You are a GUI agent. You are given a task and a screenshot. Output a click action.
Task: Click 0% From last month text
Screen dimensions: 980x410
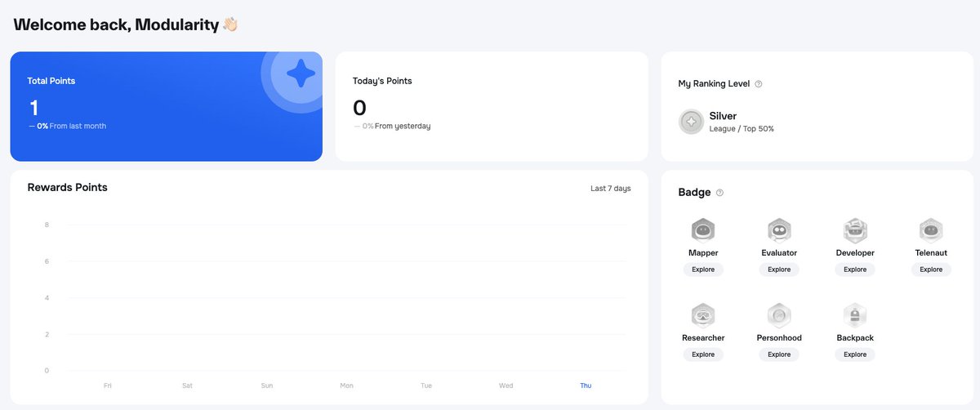point(68,126)
